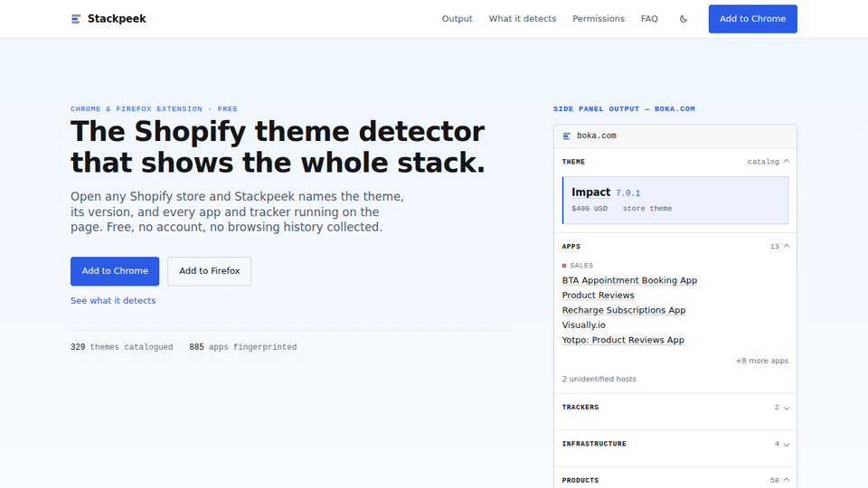Collapse the Products section chevron
The width and height of the screenshot is (868, 488).
point(787,480)
